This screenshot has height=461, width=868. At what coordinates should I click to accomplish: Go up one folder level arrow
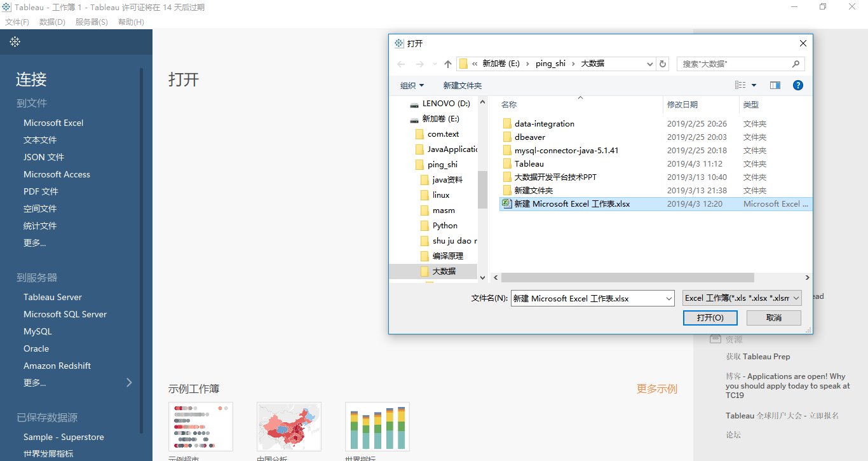click(x=448, y=64)
